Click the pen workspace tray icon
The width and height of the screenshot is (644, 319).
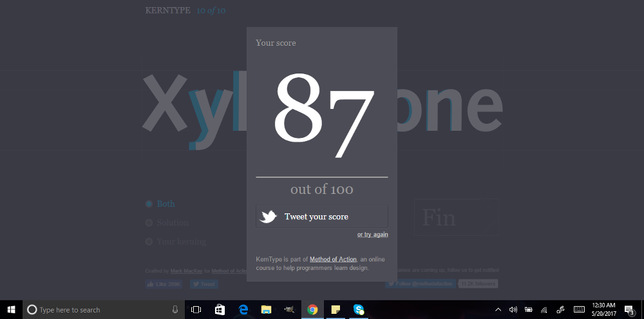tap(560, 310)
